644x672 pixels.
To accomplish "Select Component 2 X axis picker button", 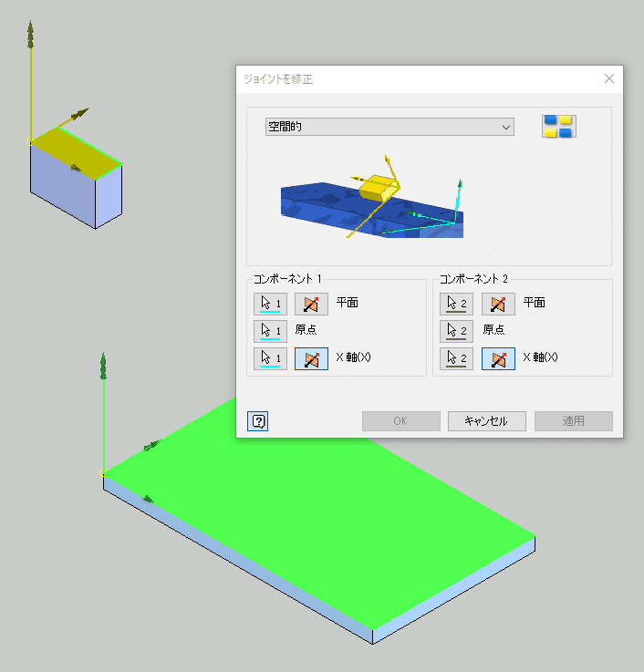I will pyautogui.click(x=456, y=358).
